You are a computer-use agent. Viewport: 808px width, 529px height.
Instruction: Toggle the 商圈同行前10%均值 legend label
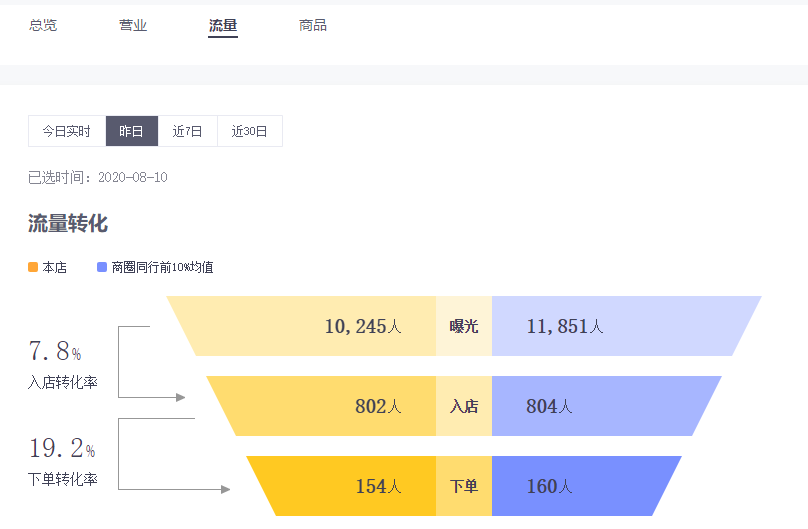[x=162, y=267]
